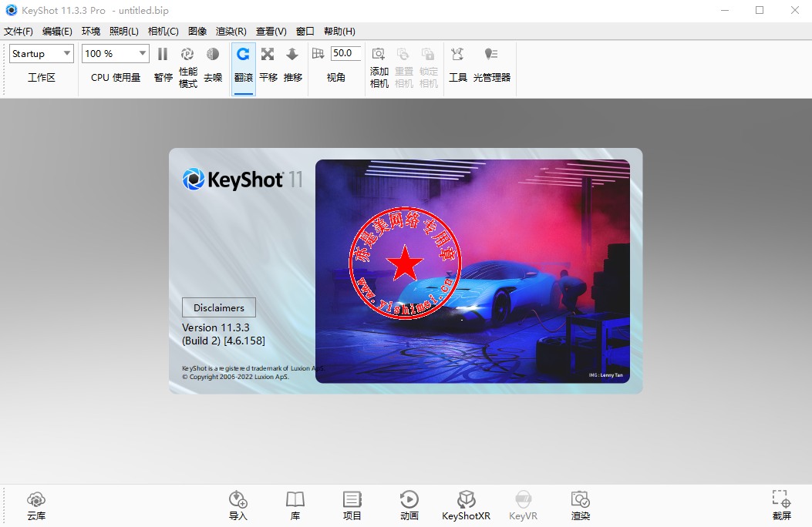Image resolution: width=812 pixels, height=527 pixels.
Task: Toggle 去噪 denoise
Action: [x=213, y=67]
